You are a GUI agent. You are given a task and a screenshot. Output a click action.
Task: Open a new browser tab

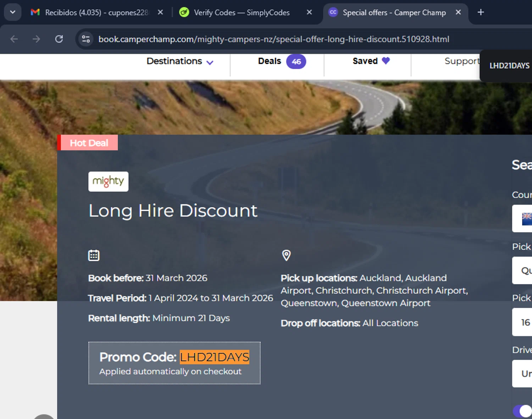[481, 12]
